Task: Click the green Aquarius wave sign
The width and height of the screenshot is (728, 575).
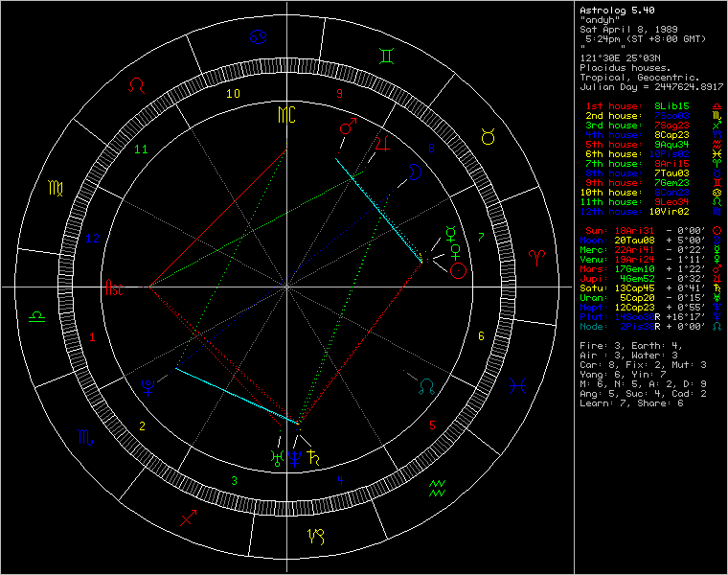Action: coord(436,486)
